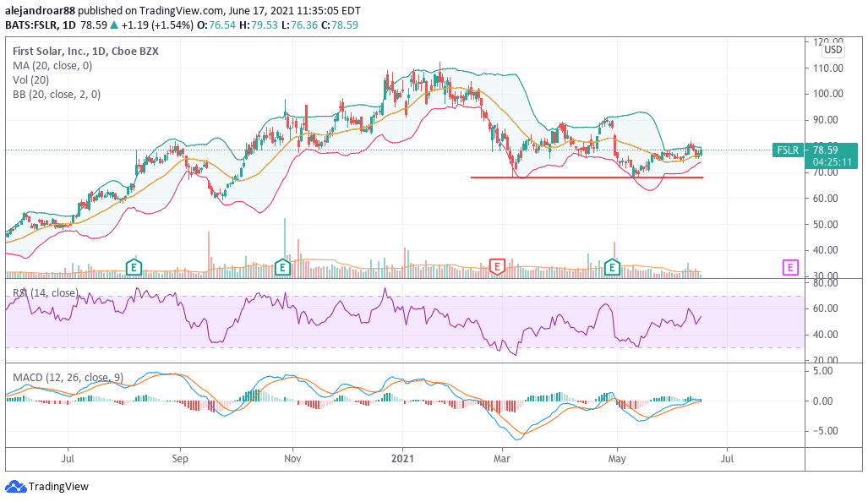Viewport: 868px width, 502px height.
Task: Select the First Solar, Inc. chart title
Action: click(85, 52)
